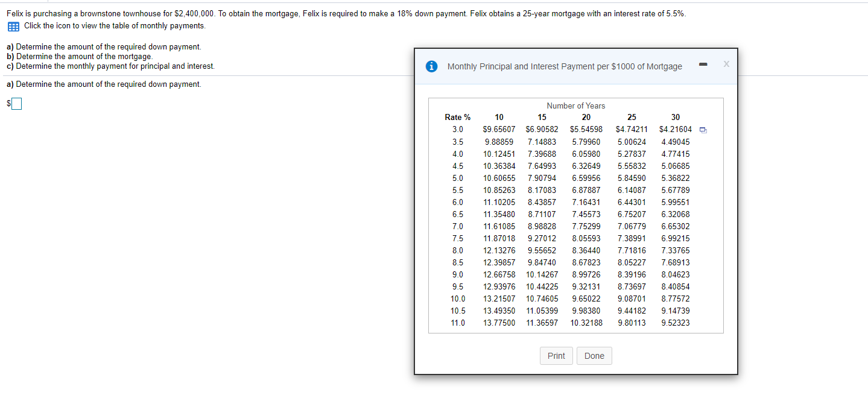
Task: Open the monthly payments table icon
Action: pos(13,27)
